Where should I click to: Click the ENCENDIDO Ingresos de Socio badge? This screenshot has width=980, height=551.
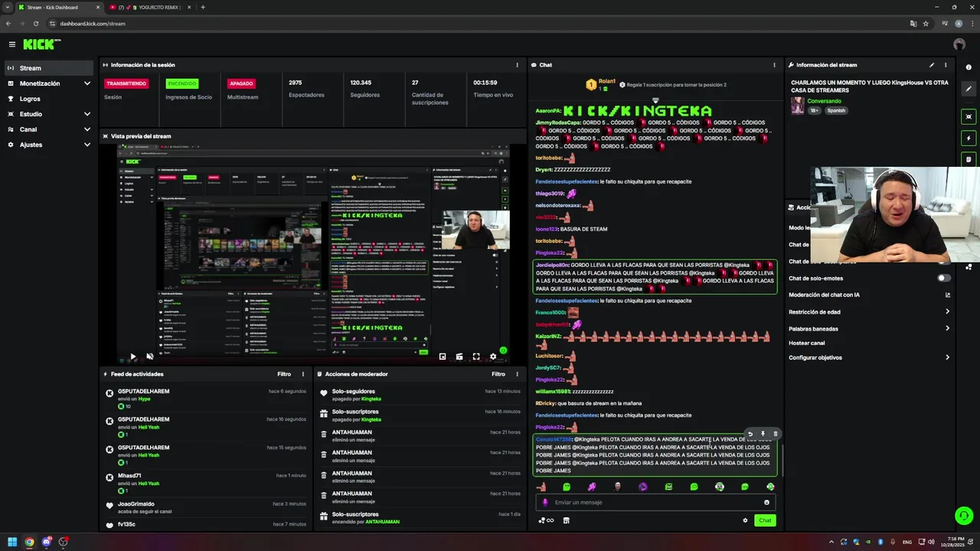coord(182,83)
